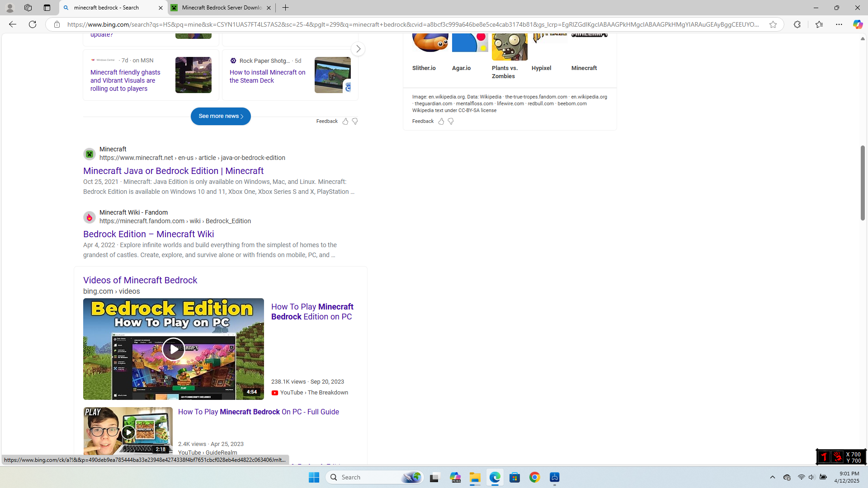The image size is (868, 488).
Task: Open How to install Minecraft on Steam Deck
Action: click(x=268, y=76)
